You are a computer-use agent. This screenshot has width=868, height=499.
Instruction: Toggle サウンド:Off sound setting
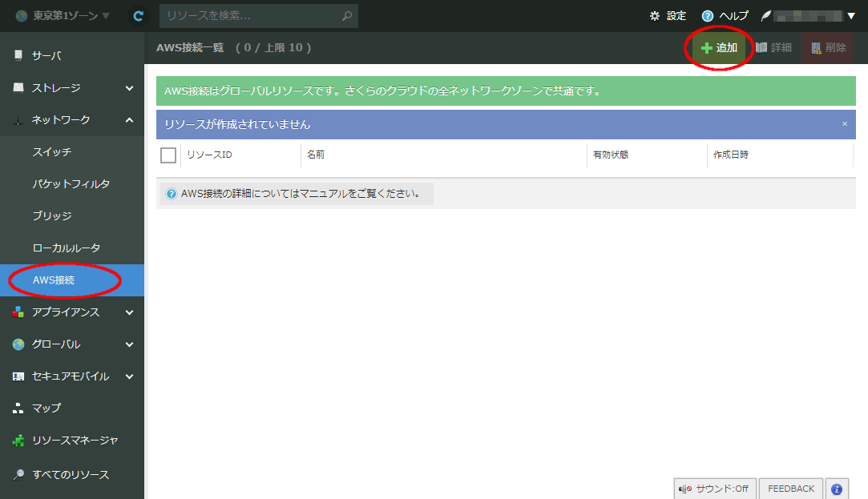coord(714,489)
